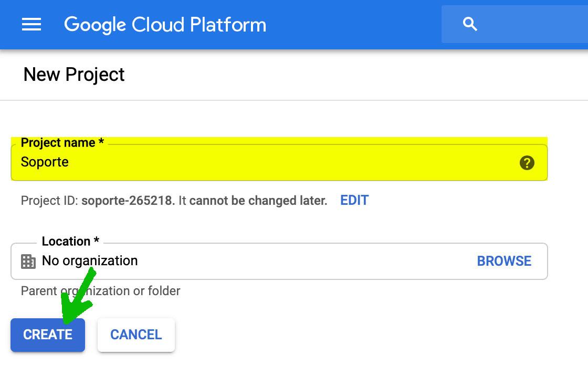588x365 pixels.
Task: Click the 'Location *' label
Action: click(x=70, y=241)
